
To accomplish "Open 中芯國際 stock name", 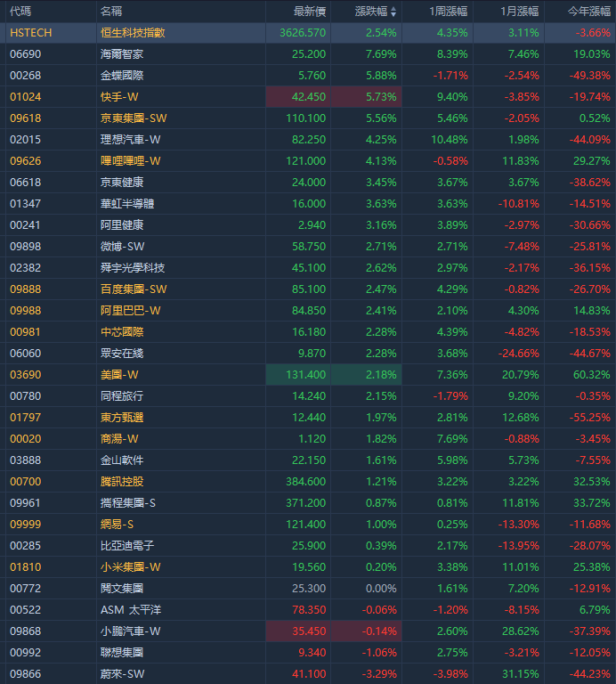I will (122, 332).
